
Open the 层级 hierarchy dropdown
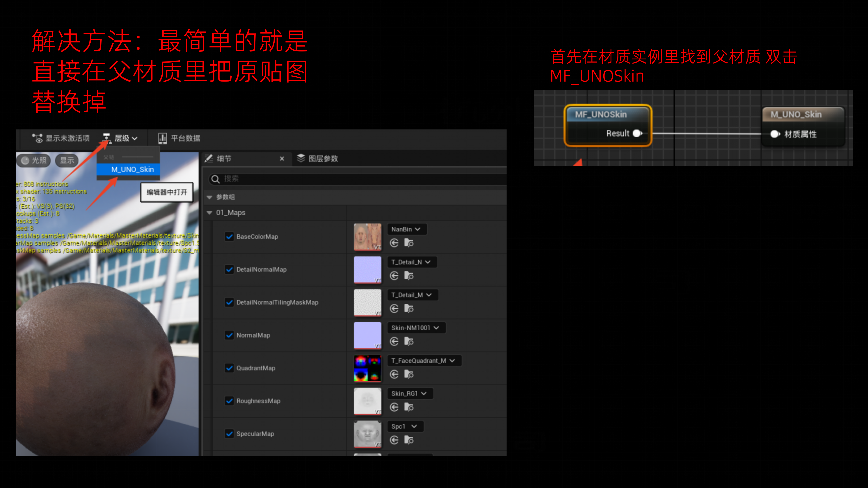click(x=120, y=138)
